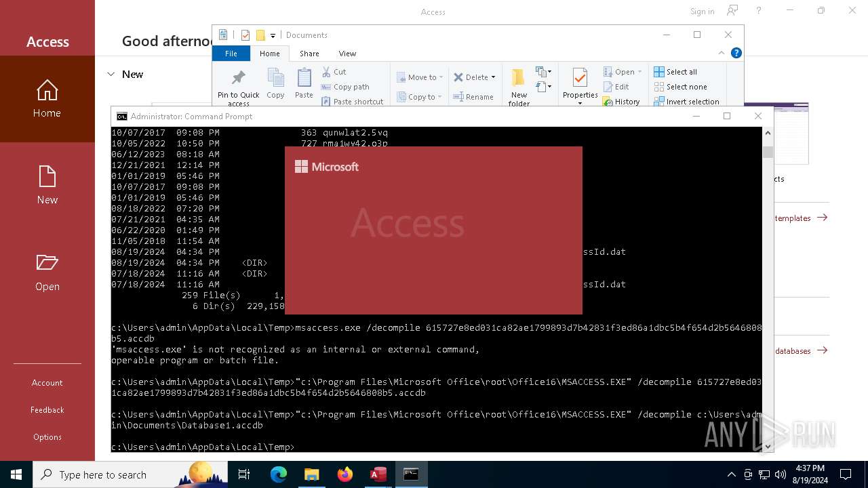868x488 pixels.
Task: Click the More databases link arrow
Action: pos(823,350)
